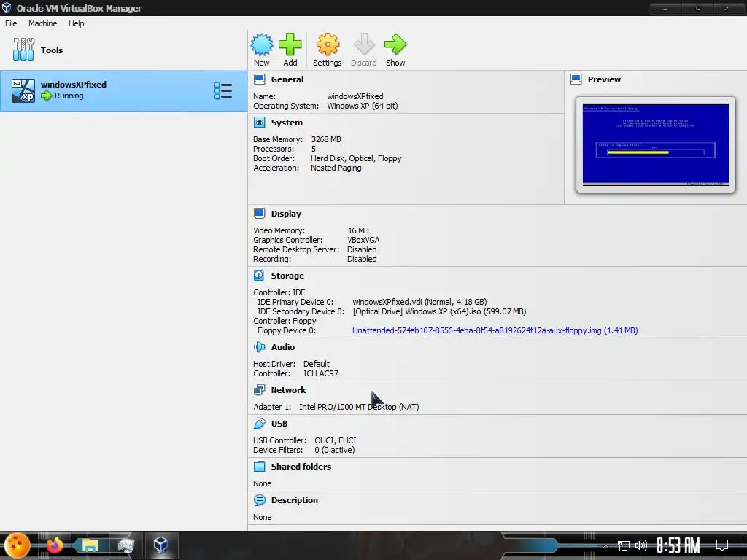Screen dimensions: 747x560
Task: Click the Windows XP (64-bit) OS value
Action: tap(362, 106)
